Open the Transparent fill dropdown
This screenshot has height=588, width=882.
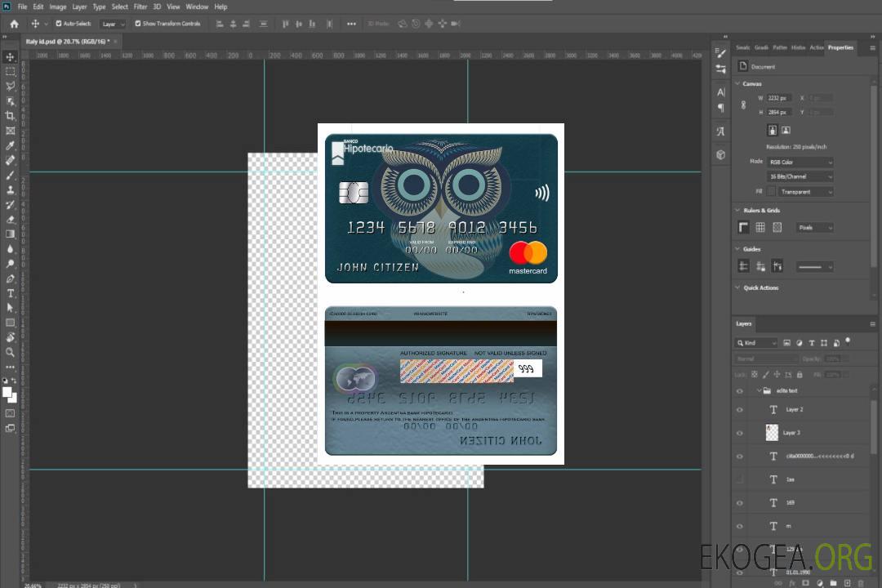pos(805,192)
